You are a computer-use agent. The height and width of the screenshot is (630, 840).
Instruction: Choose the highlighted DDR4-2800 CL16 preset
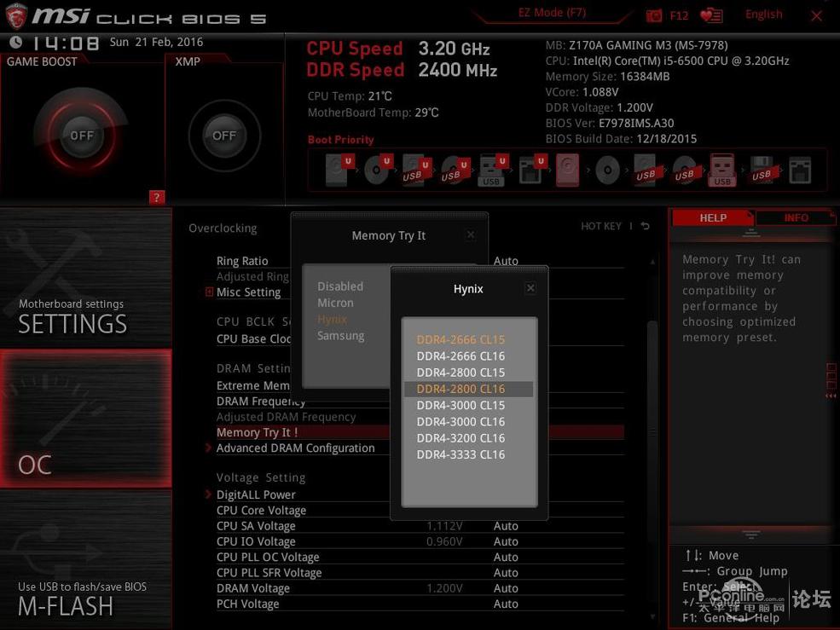[469, 389]
